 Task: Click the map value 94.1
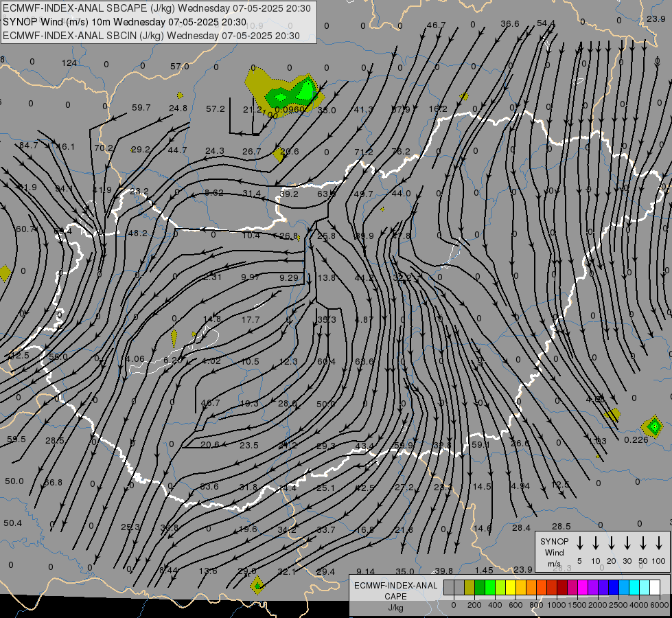(x=64, y=189)
